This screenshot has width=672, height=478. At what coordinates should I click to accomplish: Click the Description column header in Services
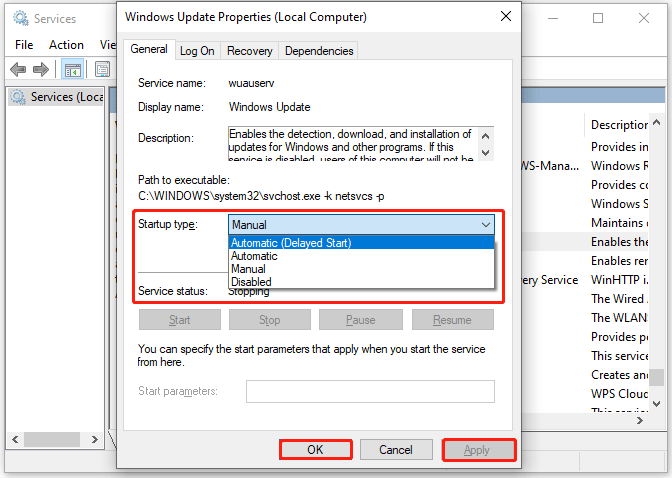pos(619,125)
